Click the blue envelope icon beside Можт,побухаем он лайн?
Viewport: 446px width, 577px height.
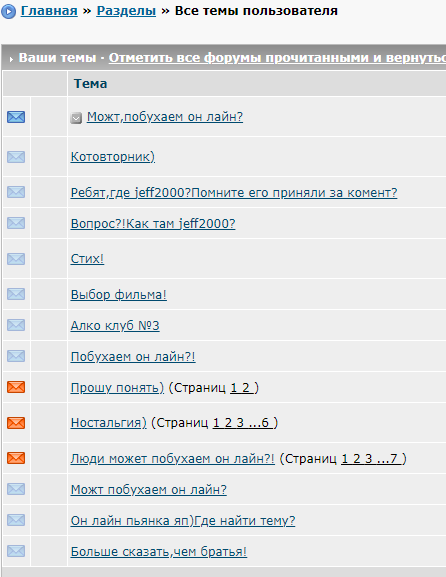pyautogui.click(x=16, y=117)
